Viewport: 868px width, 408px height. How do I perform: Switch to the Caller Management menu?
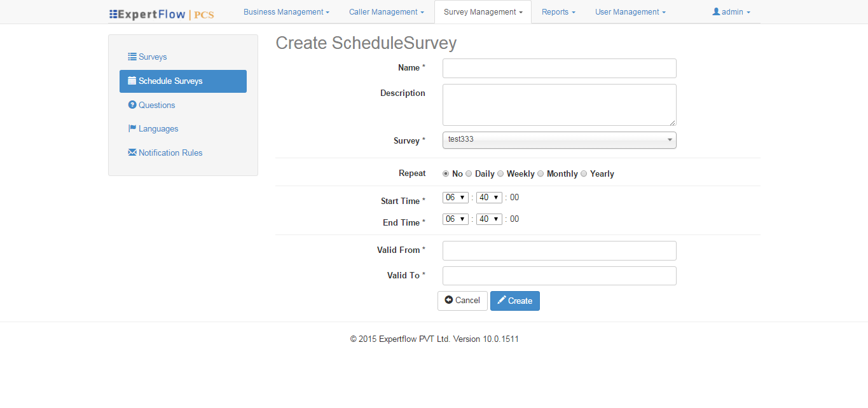pos(386,11)
